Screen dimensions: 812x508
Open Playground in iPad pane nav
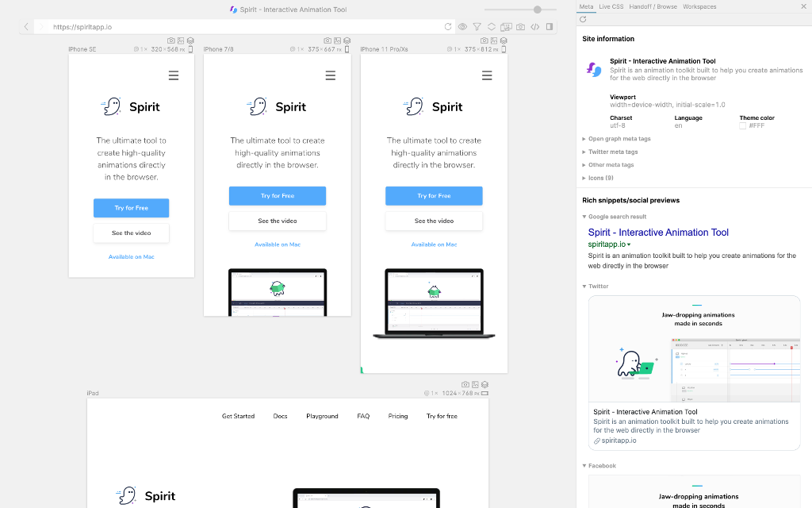tap(322, 416)
